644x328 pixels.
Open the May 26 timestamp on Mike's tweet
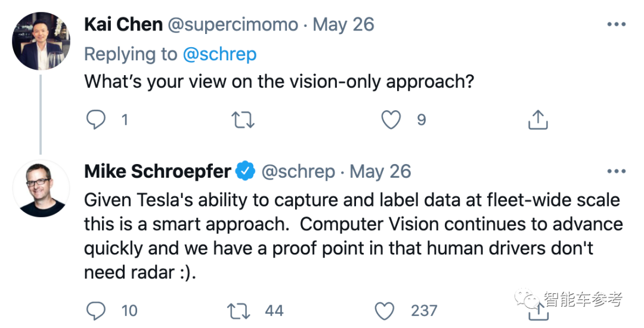pyautogui.click(x=380, y=172)
